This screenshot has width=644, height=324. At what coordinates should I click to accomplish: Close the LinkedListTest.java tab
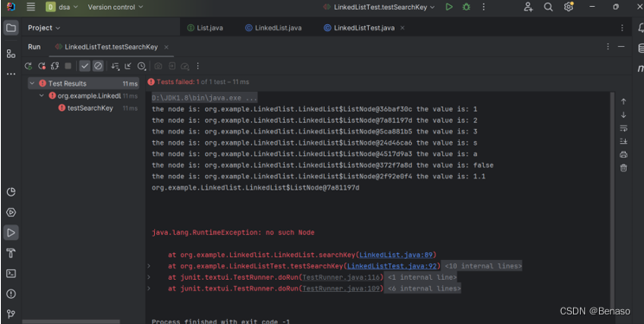pyautogui.click(x=402, y=28)
